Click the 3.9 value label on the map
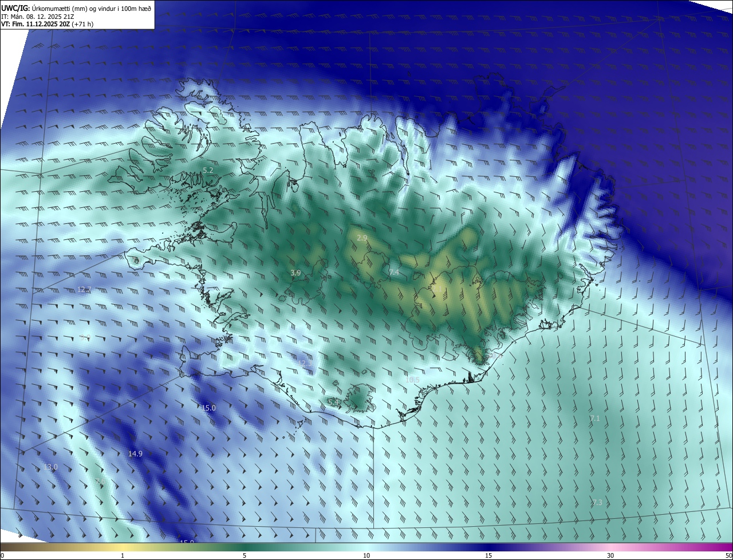 (295, 273)
